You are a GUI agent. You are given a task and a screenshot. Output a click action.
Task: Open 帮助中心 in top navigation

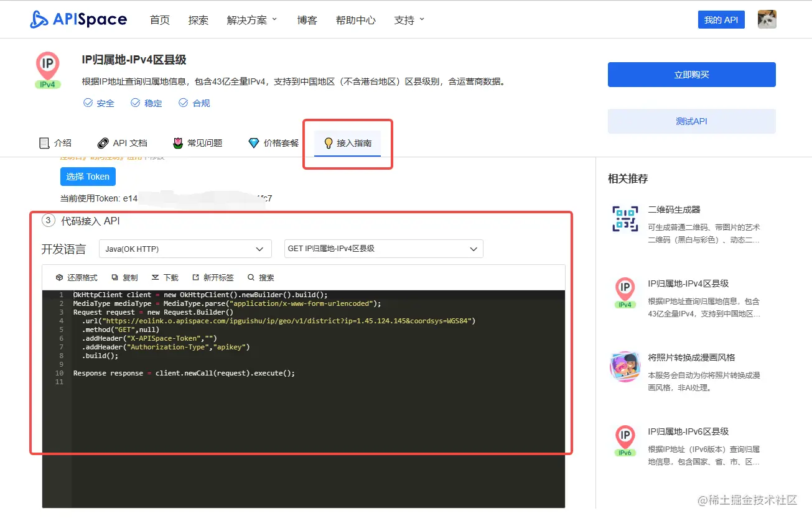[356, 20]
